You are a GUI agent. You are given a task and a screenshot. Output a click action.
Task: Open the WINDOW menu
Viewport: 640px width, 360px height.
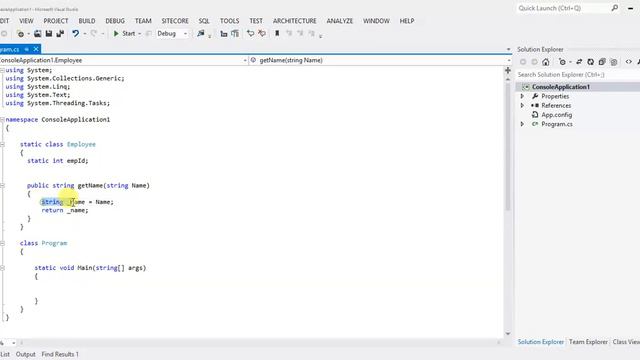[376, 21]
